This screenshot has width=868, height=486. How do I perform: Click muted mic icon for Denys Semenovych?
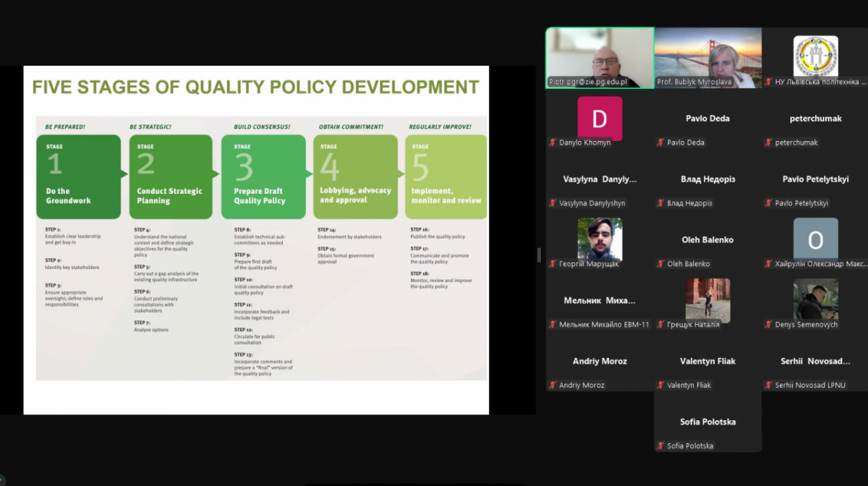(768, 325)
